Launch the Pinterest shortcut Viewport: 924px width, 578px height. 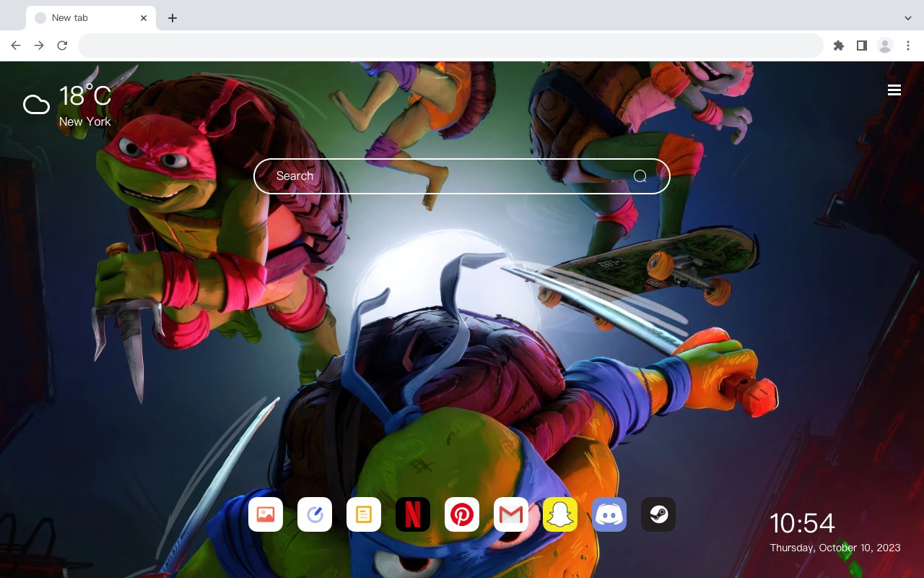(x=462, y=514)
